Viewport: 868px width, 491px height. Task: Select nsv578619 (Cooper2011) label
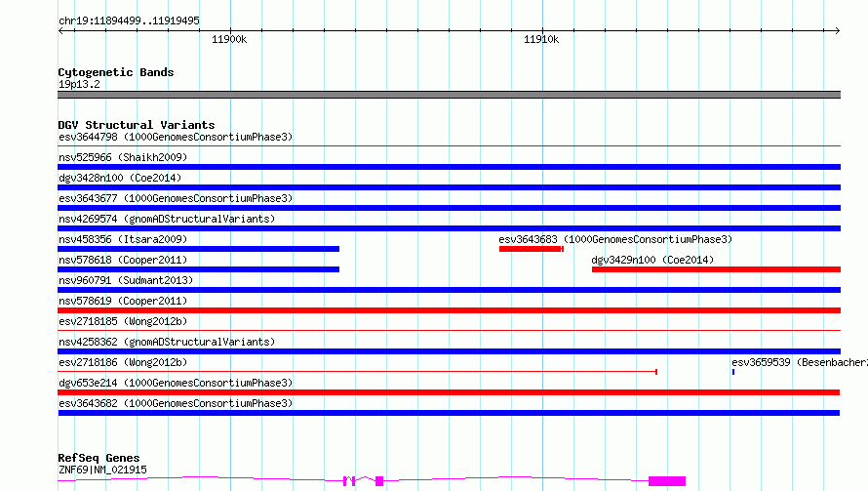(123, 301)
